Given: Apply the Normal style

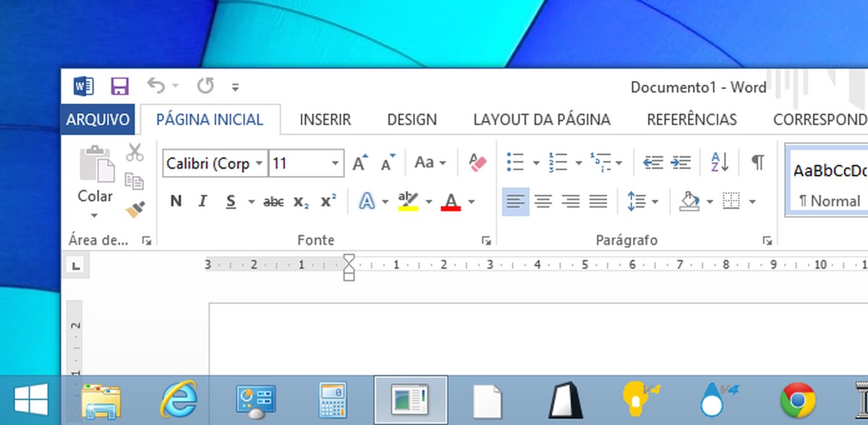Looking at the screenshot, I should 832,181.
